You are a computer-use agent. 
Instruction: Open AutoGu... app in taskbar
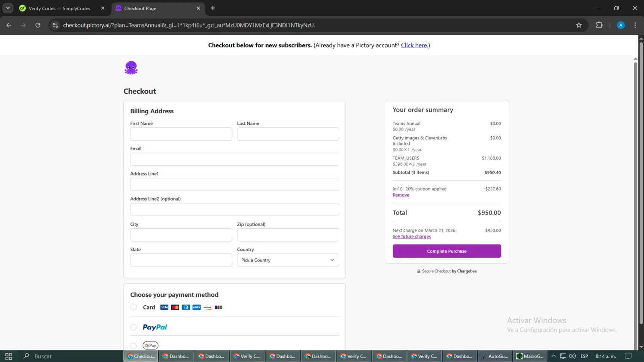tap(495, 356)
